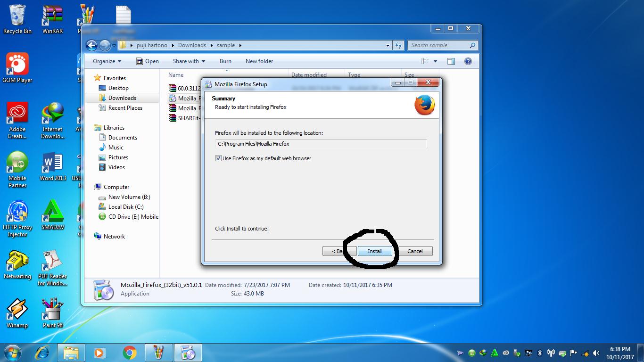Click the circled Install button
The width and height of the screenshot is (644, 362).
click(374, 251)
